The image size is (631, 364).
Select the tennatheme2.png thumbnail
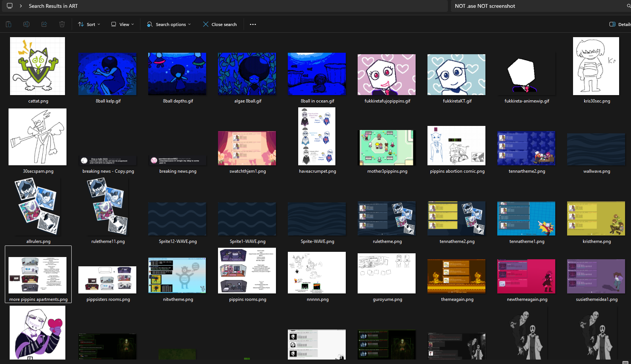[x=456, y=218]
